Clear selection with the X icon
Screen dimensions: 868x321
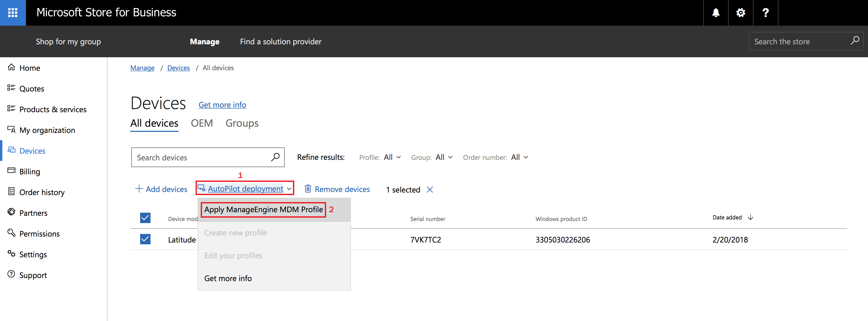point(430,189)
